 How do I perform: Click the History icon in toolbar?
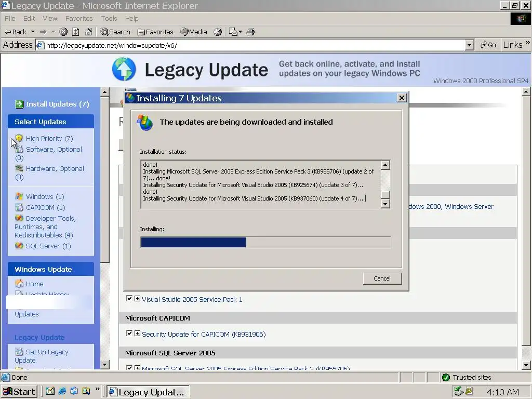[218, 32]
